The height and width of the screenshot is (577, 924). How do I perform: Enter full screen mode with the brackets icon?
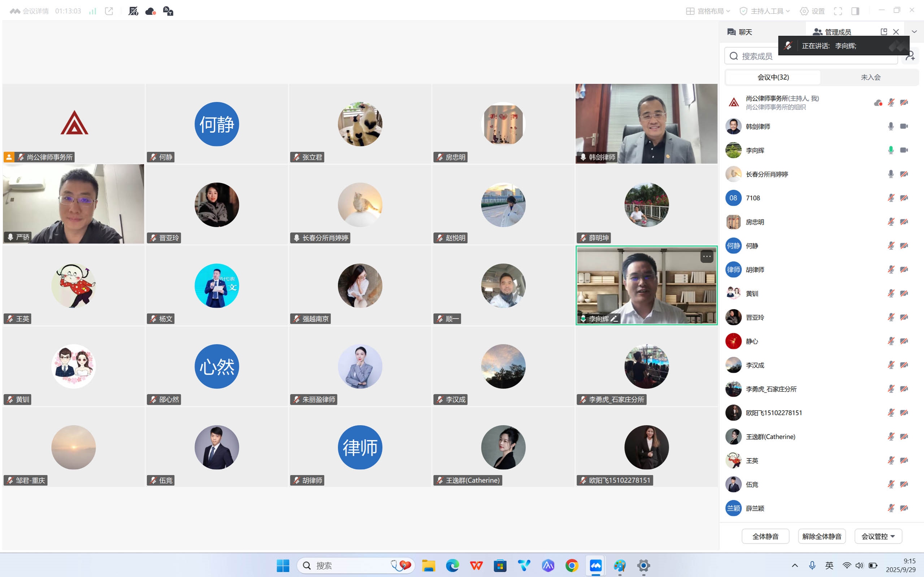838,11
